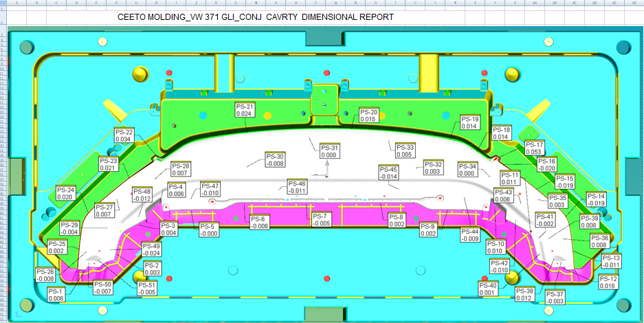Click the PS-21 0.024 label
The image size is (644, 323).
point(245,109)
